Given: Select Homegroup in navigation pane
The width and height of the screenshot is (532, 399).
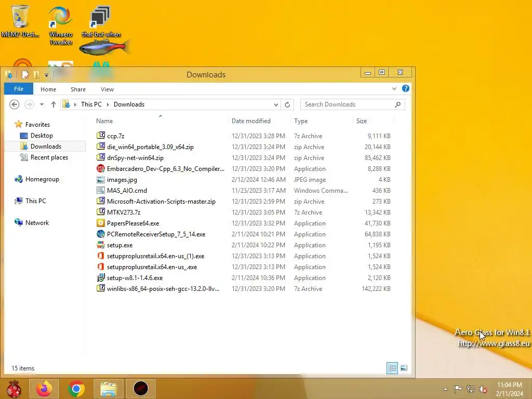Looking at the screenshot, I should pyautogui.click(x=42, y=179).
